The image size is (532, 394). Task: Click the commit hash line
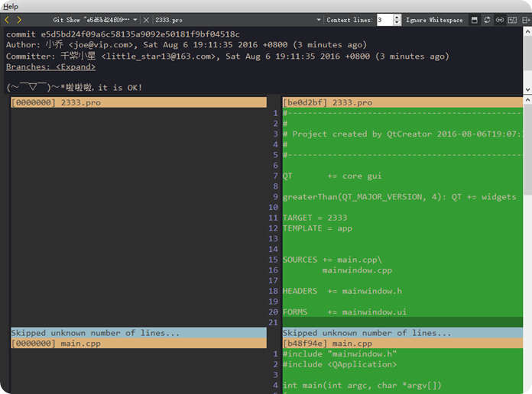123,34
